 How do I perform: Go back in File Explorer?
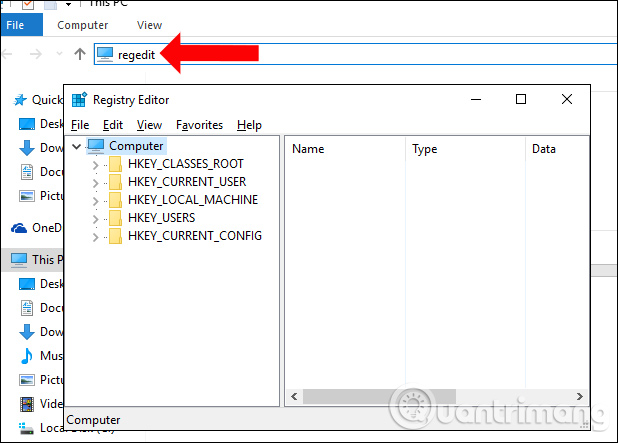pyautogui.click(x=8, y=54)
